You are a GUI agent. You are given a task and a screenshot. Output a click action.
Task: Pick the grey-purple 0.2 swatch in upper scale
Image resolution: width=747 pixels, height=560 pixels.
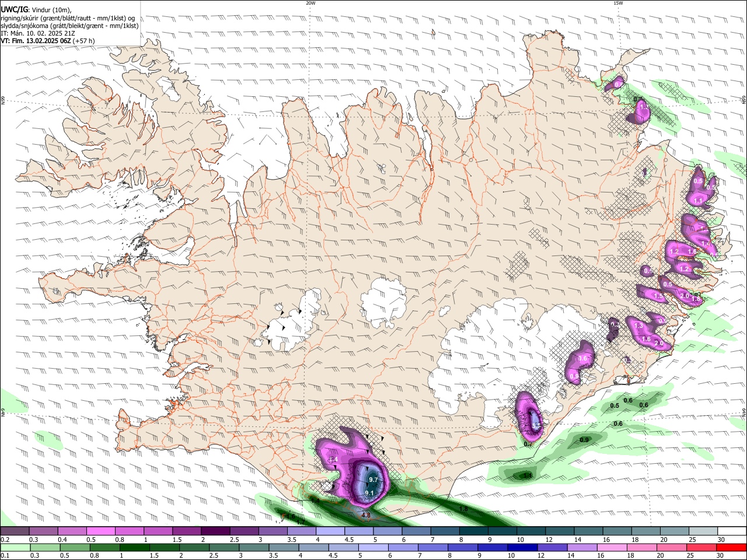[x=15, y=531]
